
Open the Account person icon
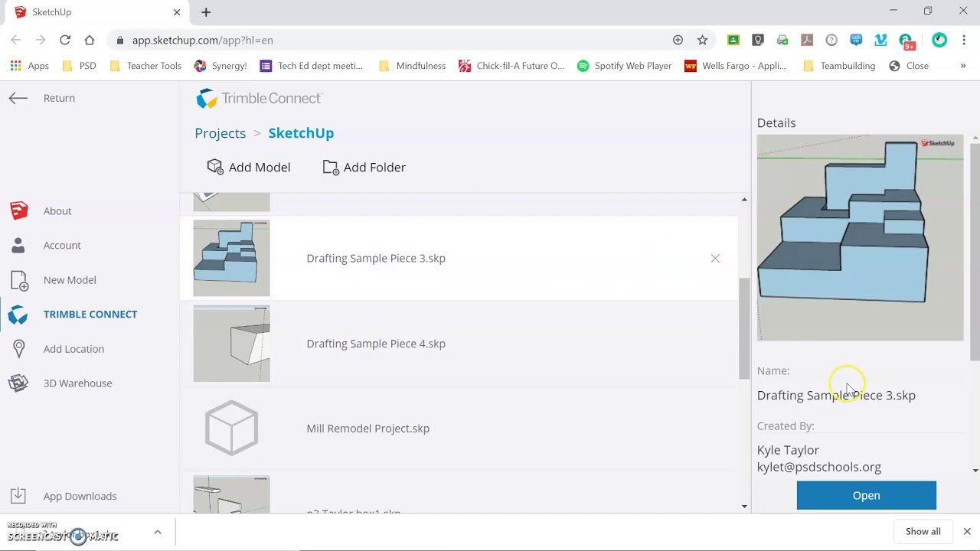click(19, 245)
